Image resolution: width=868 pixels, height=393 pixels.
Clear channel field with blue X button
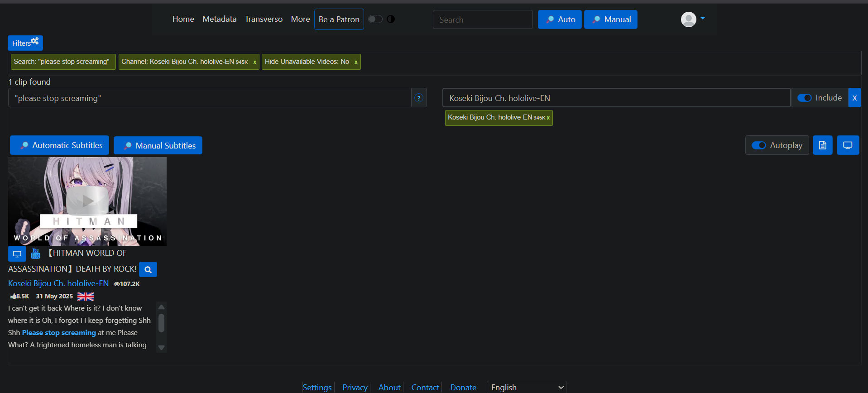click(854, 98)
